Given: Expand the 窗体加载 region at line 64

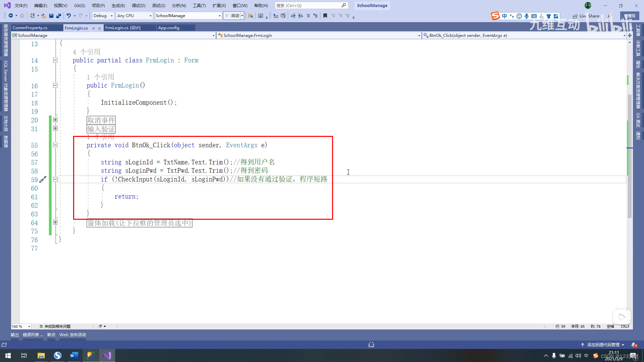Looking at the screenshot, I should click(55, 222).
